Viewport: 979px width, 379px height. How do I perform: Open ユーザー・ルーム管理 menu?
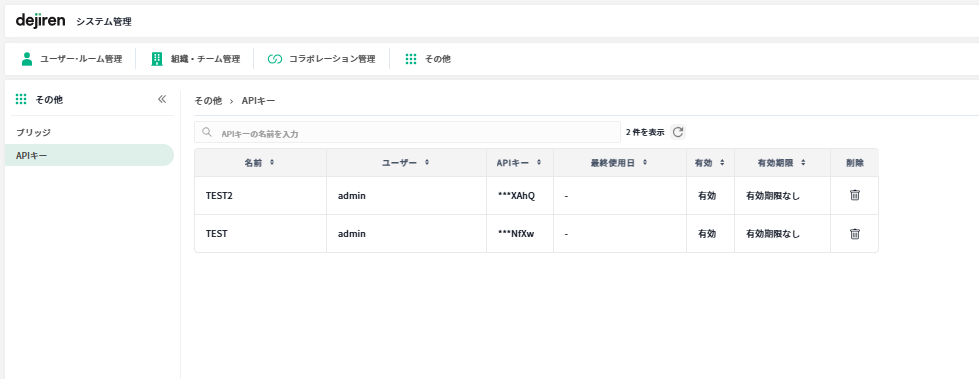(72, 59)
